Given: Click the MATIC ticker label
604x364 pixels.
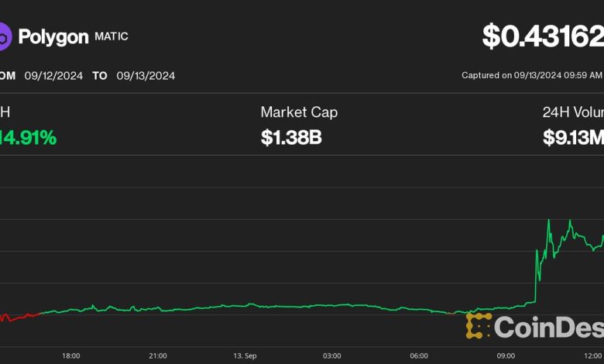Looking at the screenshot, I should point(112,36).
